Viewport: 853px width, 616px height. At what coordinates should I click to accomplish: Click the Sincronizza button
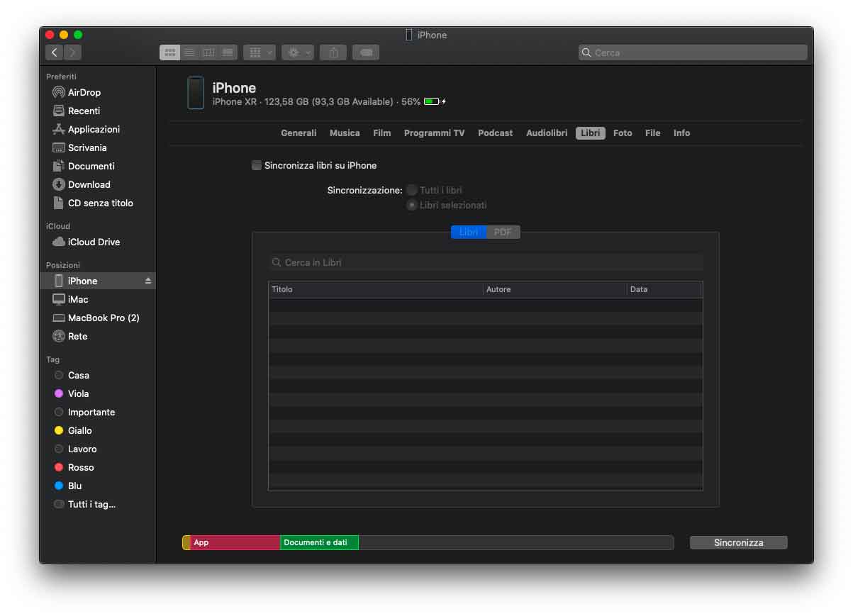[x=738, y=542]
